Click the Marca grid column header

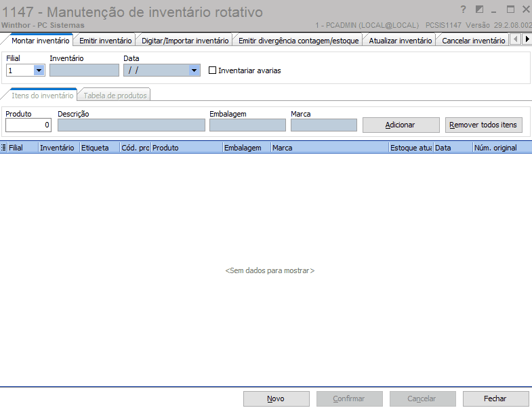330,148
